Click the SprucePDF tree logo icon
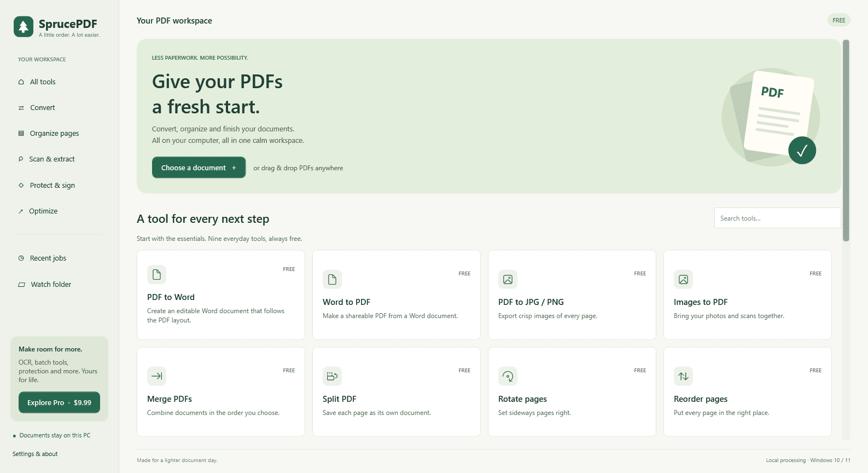The height and width of the screenshot is (473, 868). point(24,26)
